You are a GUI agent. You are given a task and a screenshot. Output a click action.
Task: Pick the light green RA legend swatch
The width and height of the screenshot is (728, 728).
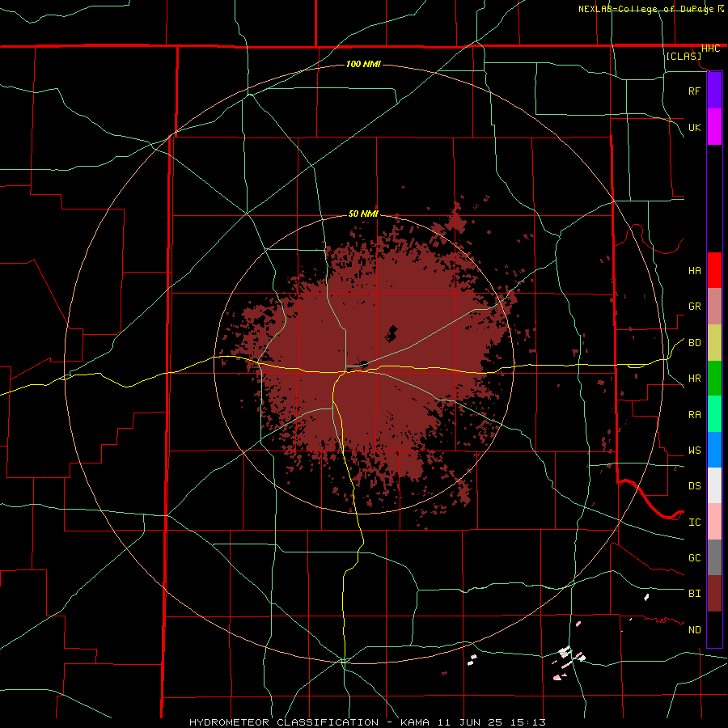(x=714, y=414)
